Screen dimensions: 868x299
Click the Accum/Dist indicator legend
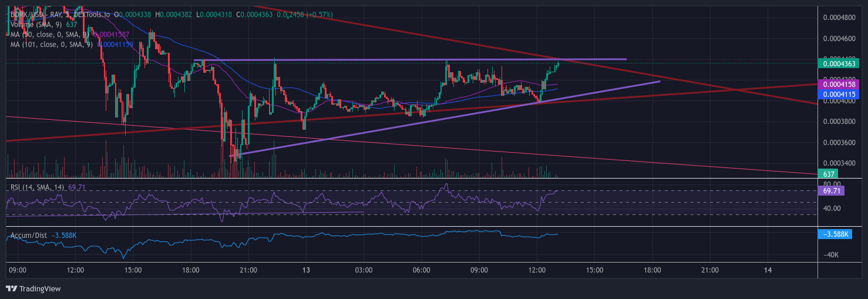click(x=29, y=236)
